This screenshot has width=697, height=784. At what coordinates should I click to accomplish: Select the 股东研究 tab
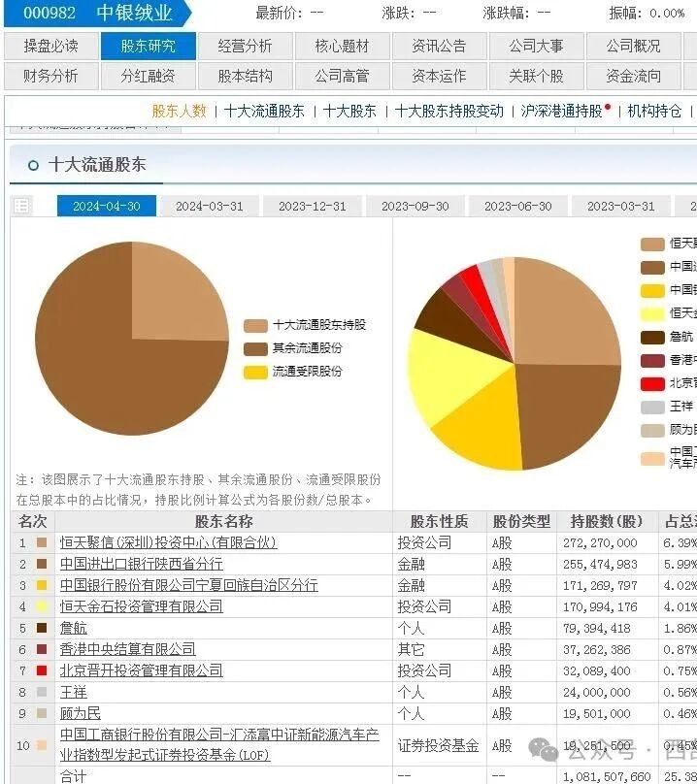click(149, 46)
